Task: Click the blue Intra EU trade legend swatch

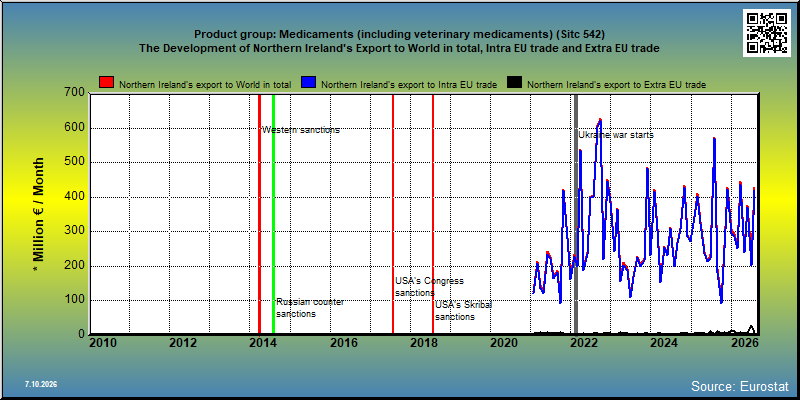Action: click(x=309, y=83)
